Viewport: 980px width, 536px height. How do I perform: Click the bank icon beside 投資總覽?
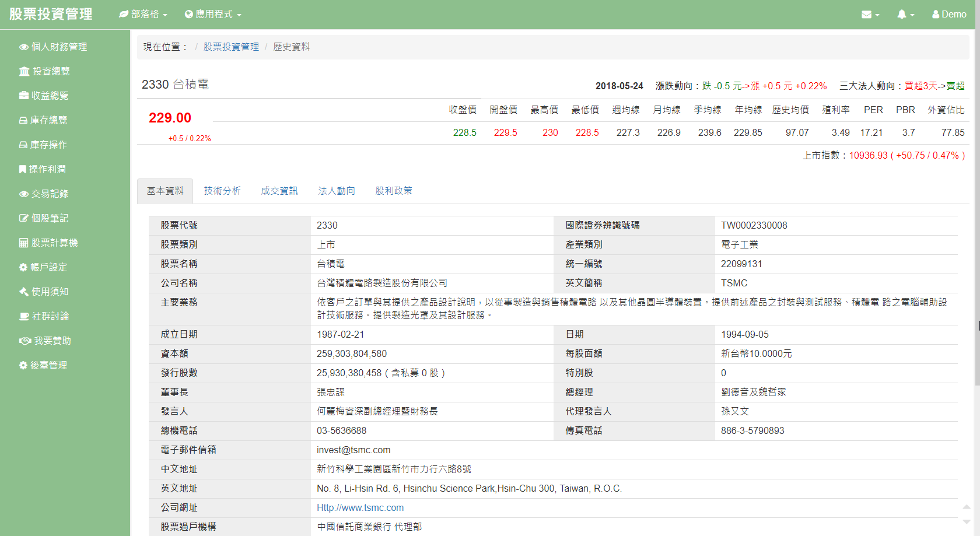tap(24, 72)
